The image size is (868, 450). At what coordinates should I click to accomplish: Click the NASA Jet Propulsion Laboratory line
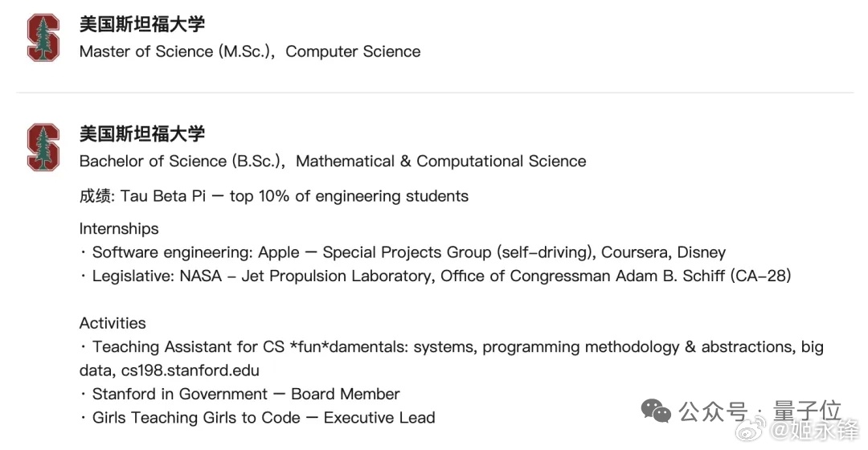point(441,276)
